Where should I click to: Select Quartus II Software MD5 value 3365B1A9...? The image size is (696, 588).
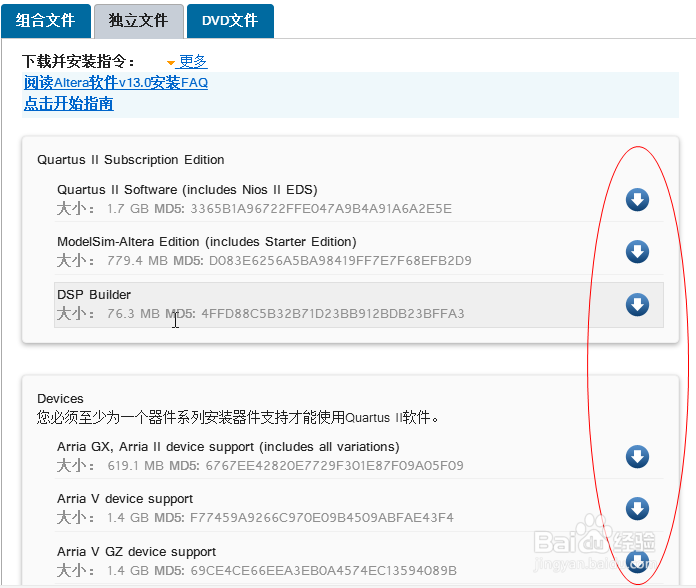coord(321,209)
